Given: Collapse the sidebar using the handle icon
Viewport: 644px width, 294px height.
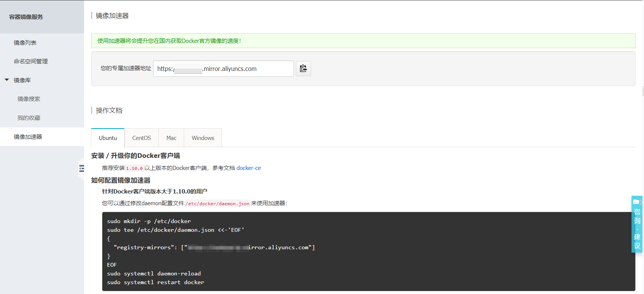Looking at the screenshot, I should (81, 168).
